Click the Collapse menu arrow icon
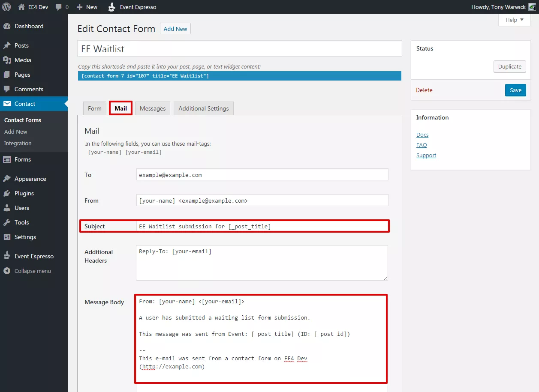This screenshot has width=539, height=392. coord(7,271)
